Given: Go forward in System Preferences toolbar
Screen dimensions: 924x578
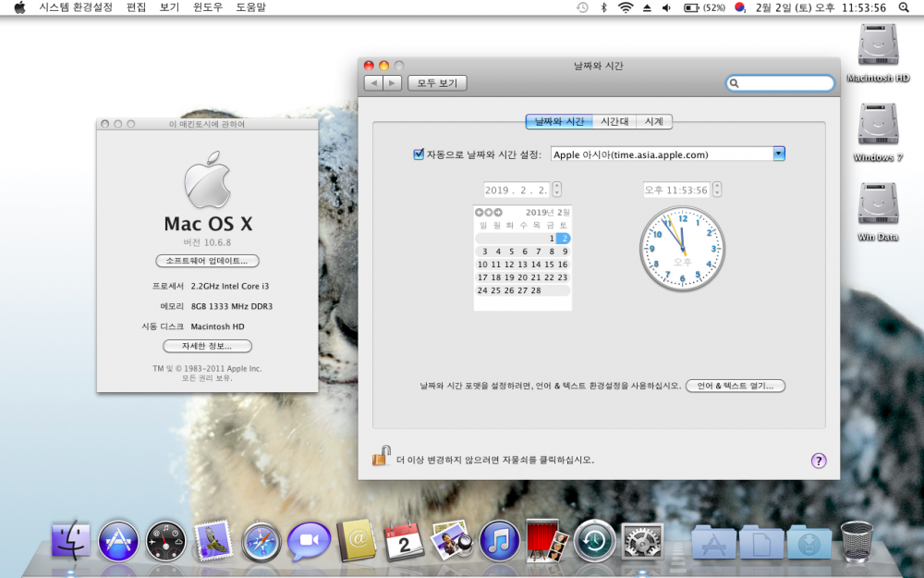Looking at the screenshot, I should (x=393, y=83).
